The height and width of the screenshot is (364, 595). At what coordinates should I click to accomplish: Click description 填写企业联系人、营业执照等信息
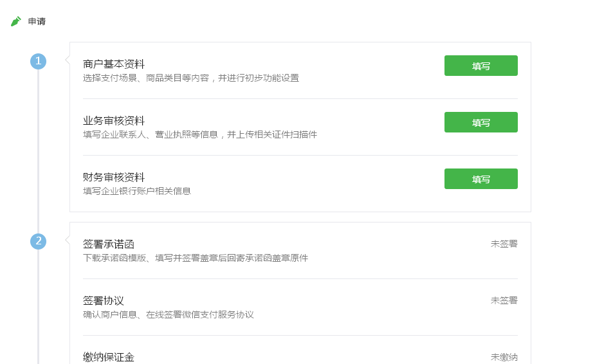[151, 134]
